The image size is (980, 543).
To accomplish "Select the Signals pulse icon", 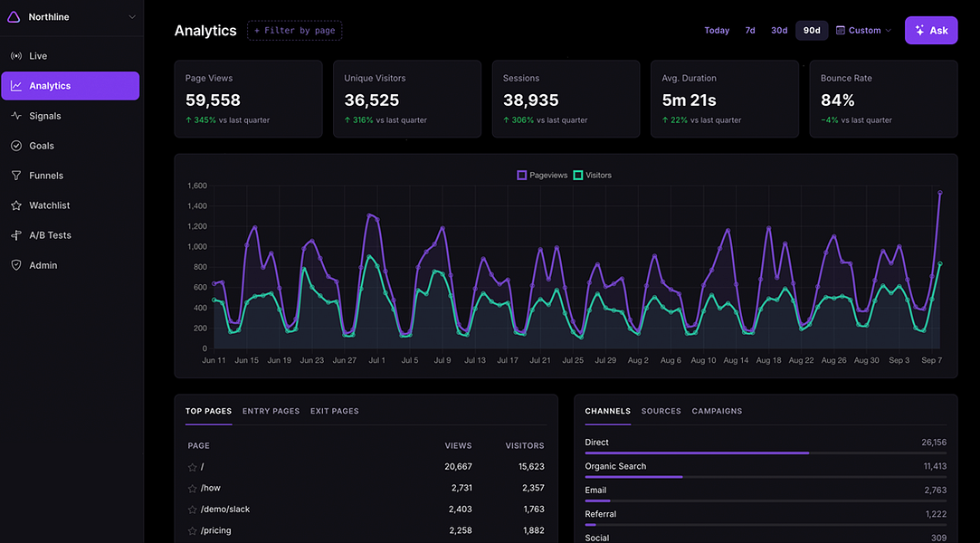I will tap(16, 116).
